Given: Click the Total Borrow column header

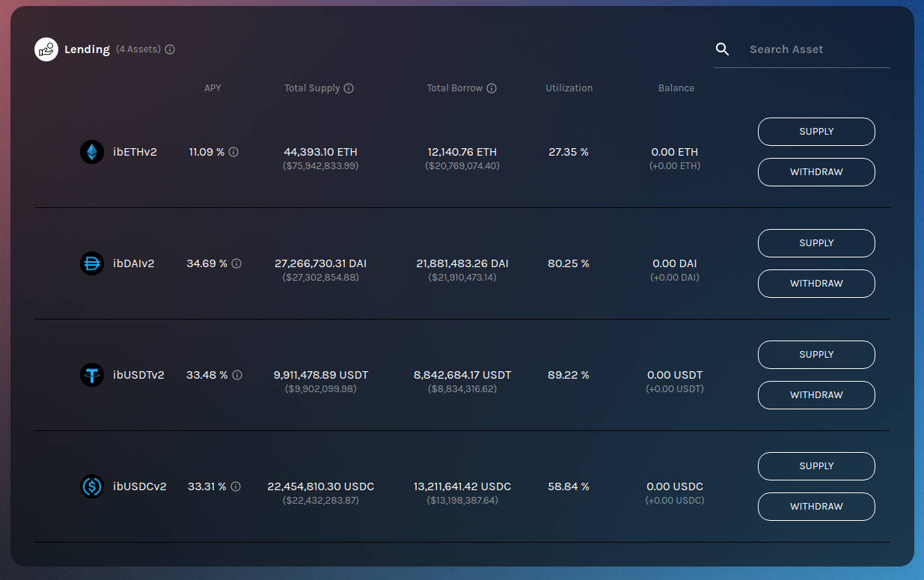Looking at the screenshot, I should click(x=455, y=88).
